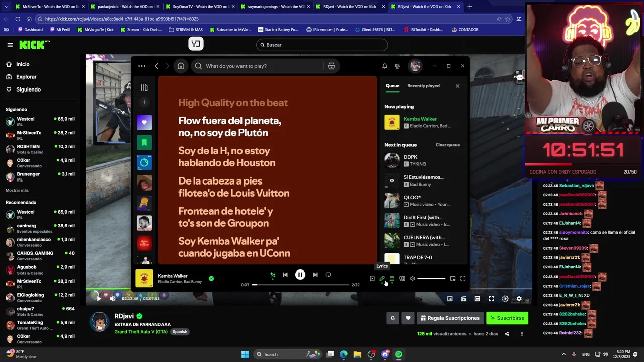Open Kick player settings gear
This screenshot has height=362, width=644.
519,299
